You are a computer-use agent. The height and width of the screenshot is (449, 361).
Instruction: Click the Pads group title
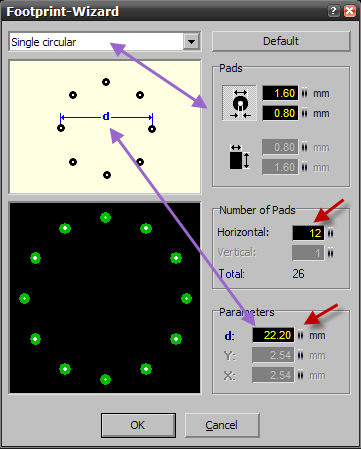click(x=231, y=68)
